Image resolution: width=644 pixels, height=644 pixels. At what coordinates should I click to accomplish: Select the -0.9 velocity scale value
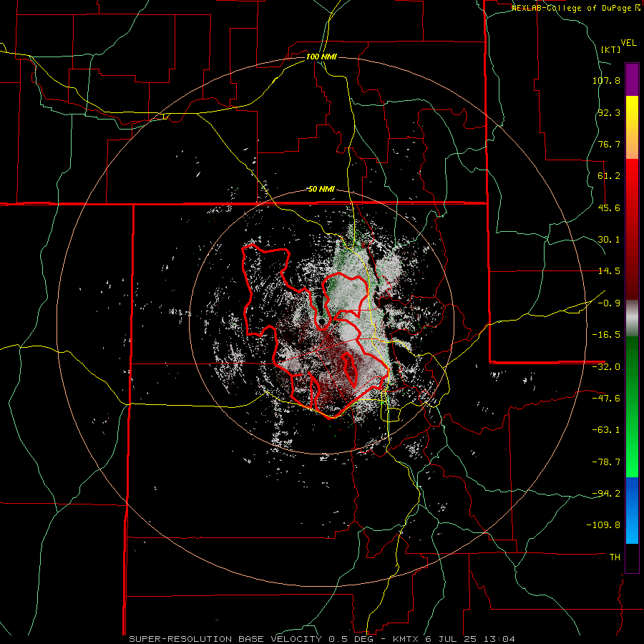pyautogui.click(x=609, y=303)
